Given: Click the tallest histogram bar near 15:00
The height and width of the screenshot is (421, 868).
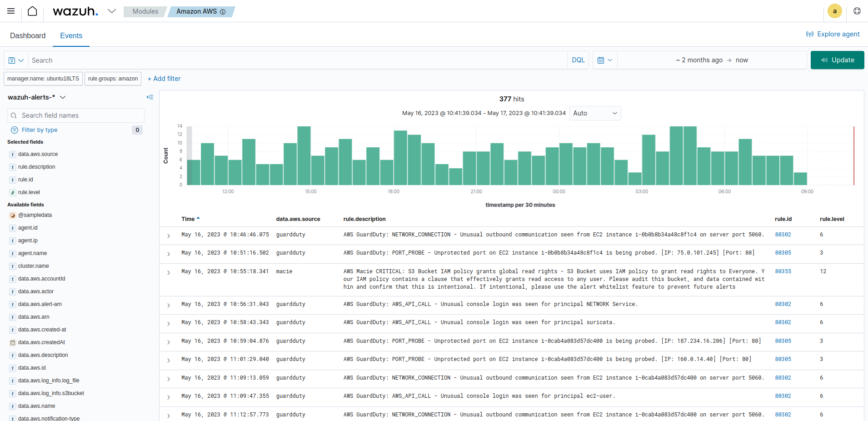Looking at the screenshot, I should point(304,155).
